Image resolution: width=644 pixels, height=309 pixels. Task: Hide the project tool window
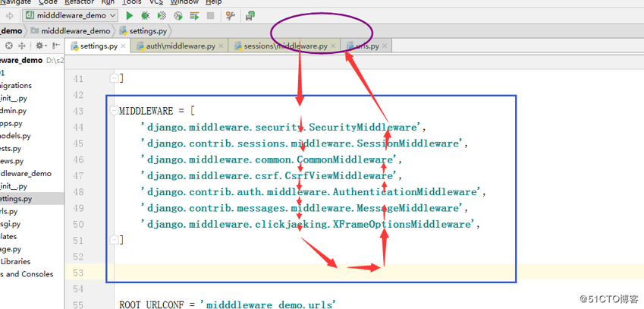56,46
